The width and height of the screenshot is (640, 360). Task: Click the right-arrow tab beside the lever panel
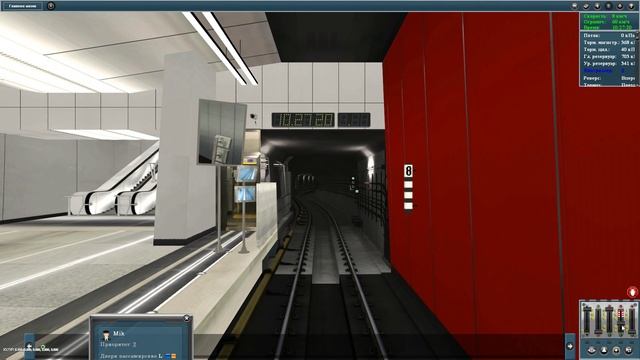570,346
